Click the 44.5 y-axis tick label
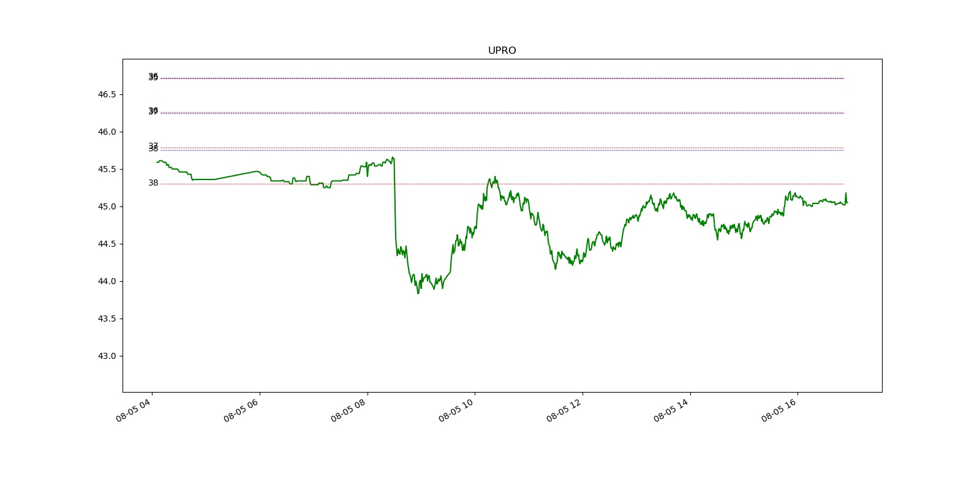This screenshot has height=490, width=980. click(107, 244)
